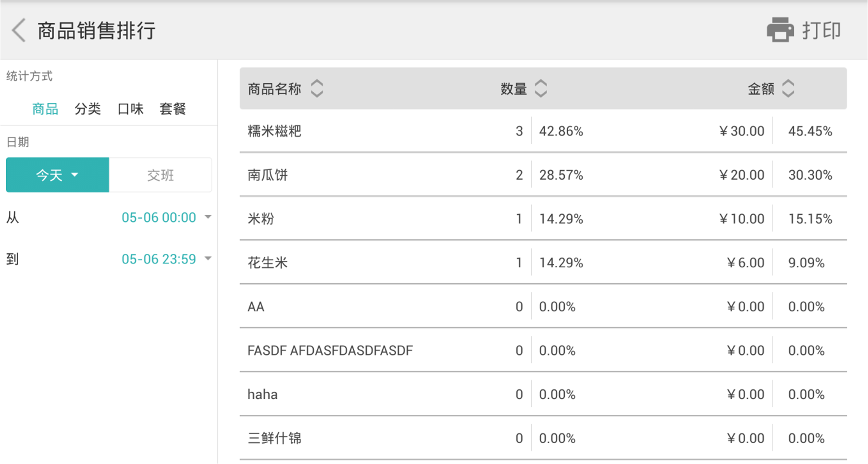The image size is (868, 464).
Task: Switch to 分类 statistics mode
Action: tap(87, 109)
